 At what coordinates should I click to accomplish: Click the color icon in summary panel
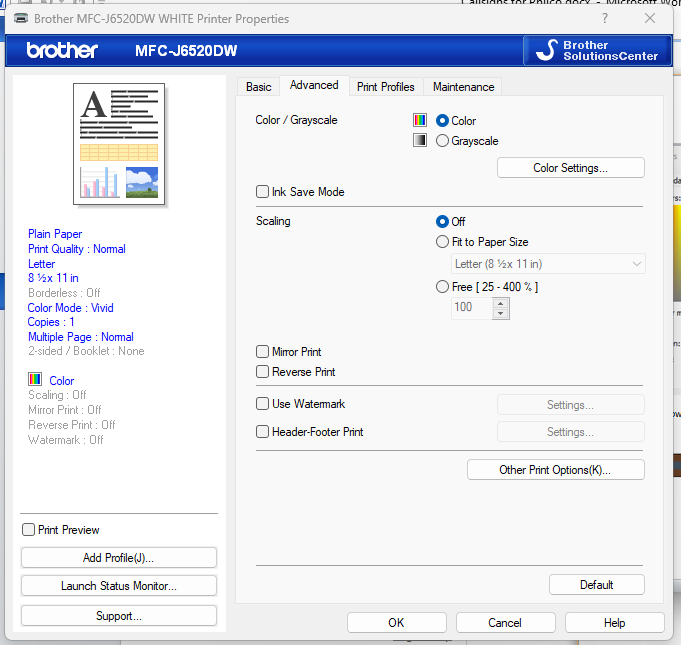[x=35, y=379]
